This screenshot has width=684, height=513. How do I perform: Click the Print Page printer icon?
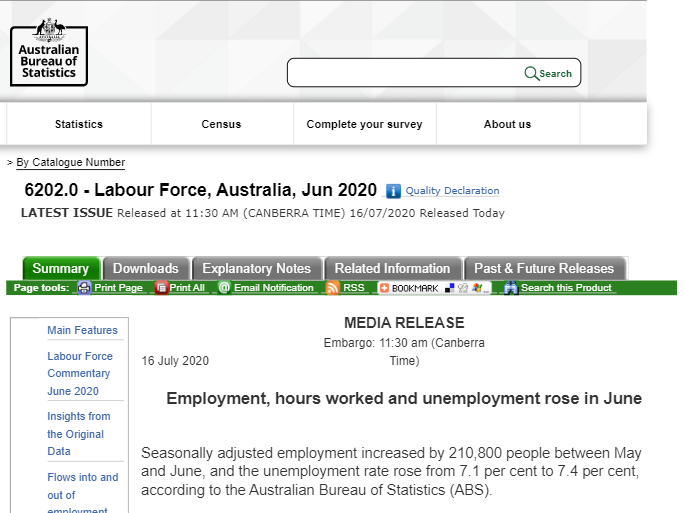(x=85, y=288)
